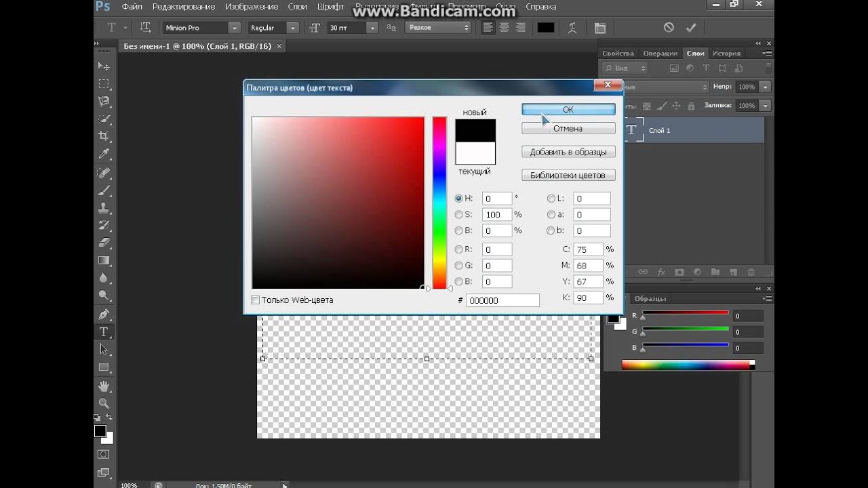Select the brightness B percent radio button
This screenshot has height=488, width=868.
(x=459, y=230)
